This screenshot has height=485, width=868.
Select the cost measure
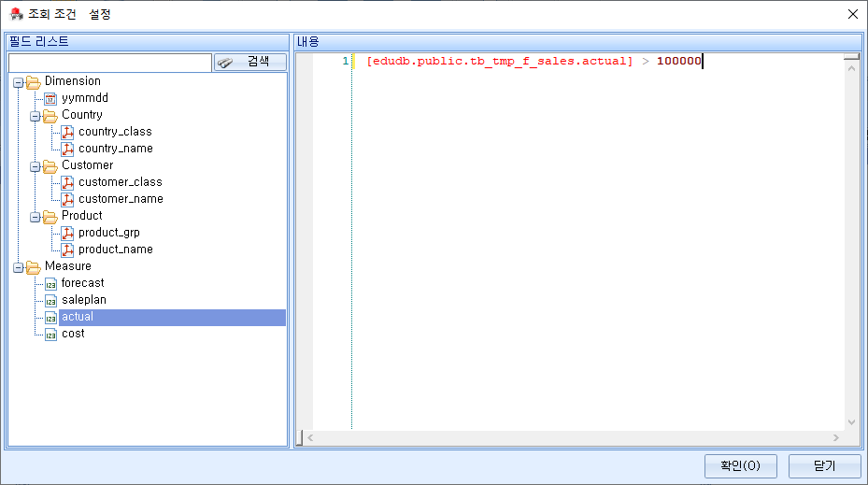click(73, 334)
